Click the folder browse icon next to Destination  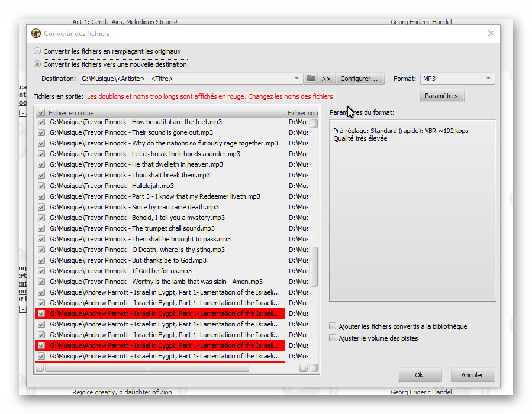[311, 79]
